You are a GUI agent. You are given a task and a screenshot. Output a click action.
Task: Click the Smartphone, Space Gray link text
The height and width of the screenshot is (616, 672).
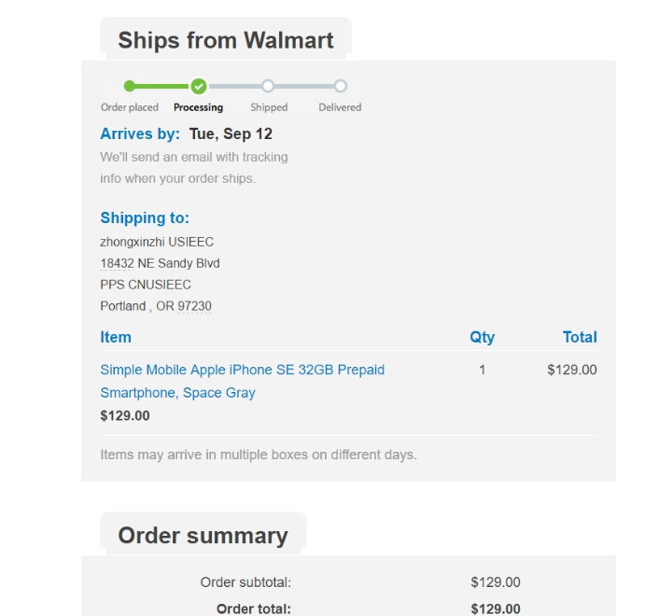(178, 393)
